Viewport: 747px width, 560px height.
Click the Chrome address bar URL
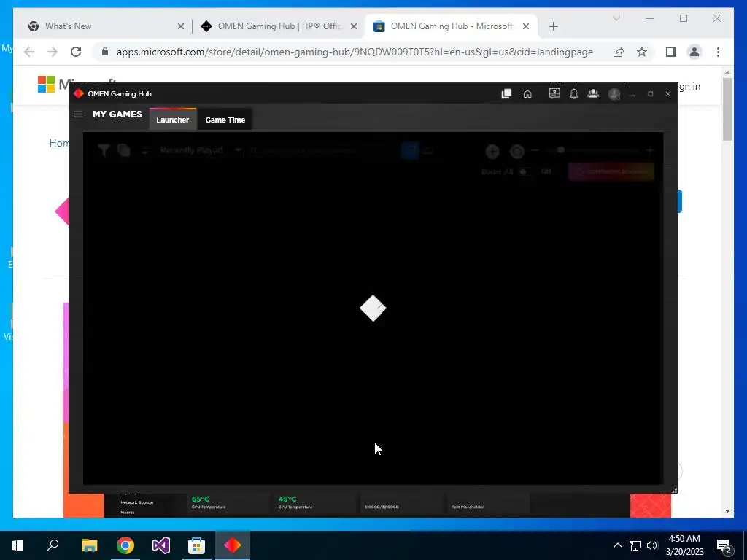point(355,52)
